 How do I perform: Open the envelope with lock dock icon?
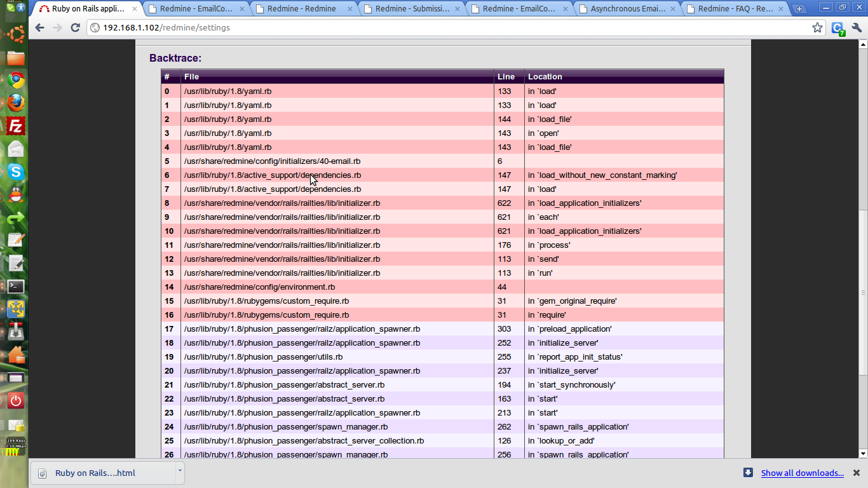click(x=16, y=425)
